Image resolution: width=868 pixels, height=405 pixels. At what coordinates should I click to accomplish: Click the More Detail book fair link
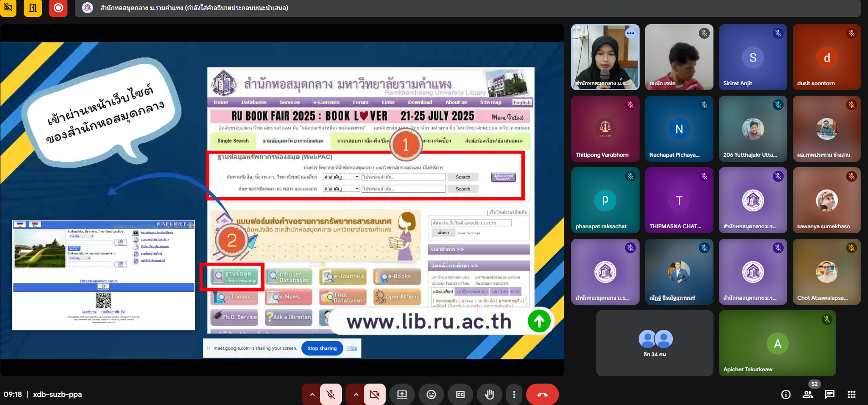(x=509, y=118)
